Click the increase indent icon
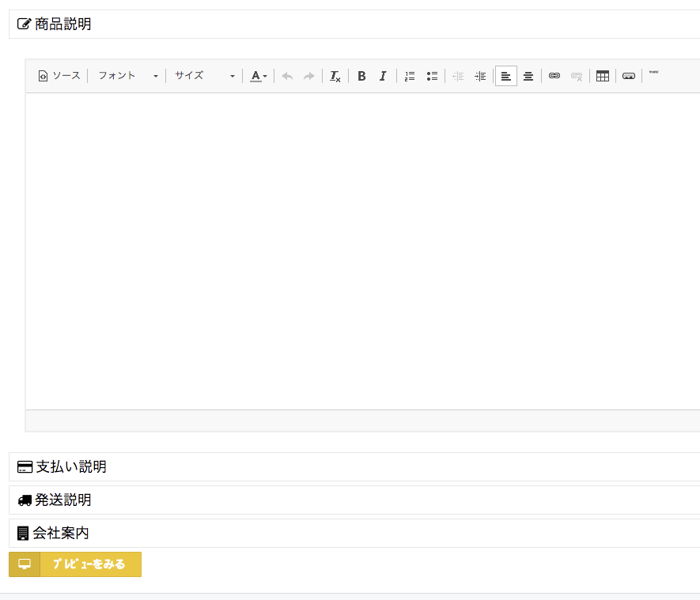 (480, 76)
